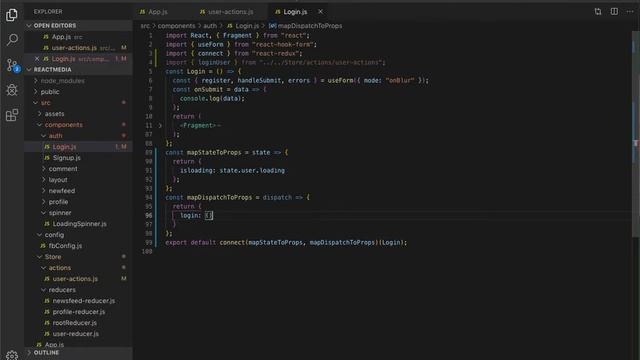Open the Search view in activity bar
Screen dimensions: 640x360
12,40
